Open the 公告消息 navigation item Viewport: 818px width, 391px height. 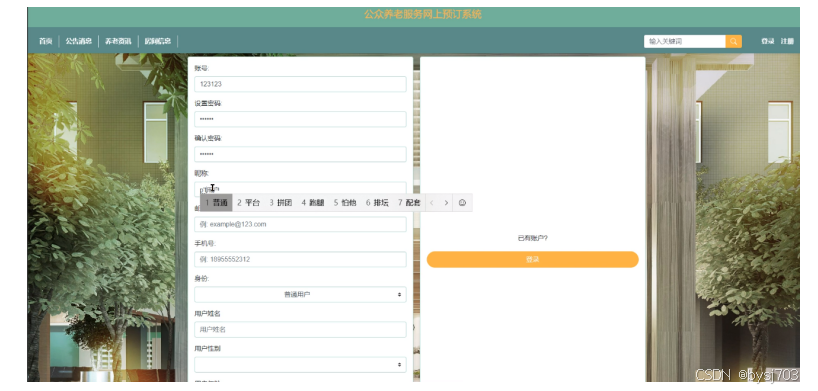pos(78,41)
